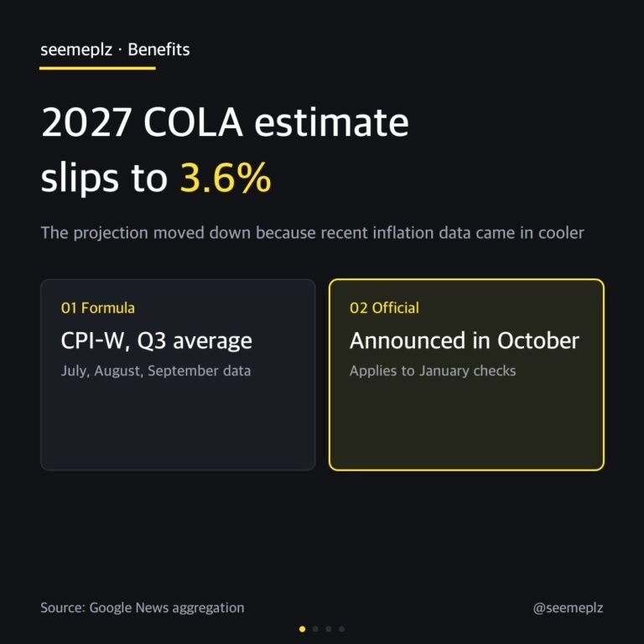
Task: Select the 02 Official highlighted card
Action: [x=466, y=375]
